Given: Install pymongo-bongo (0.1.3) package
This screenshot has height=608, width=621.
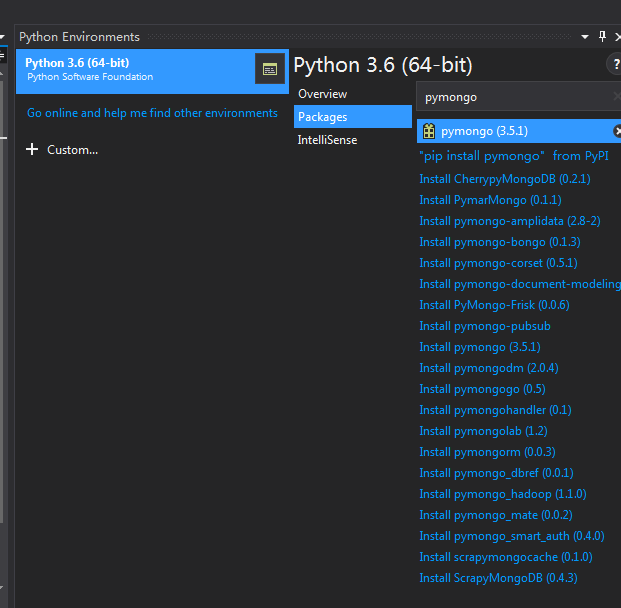Looking at the screenshot, I should point(499,242).
